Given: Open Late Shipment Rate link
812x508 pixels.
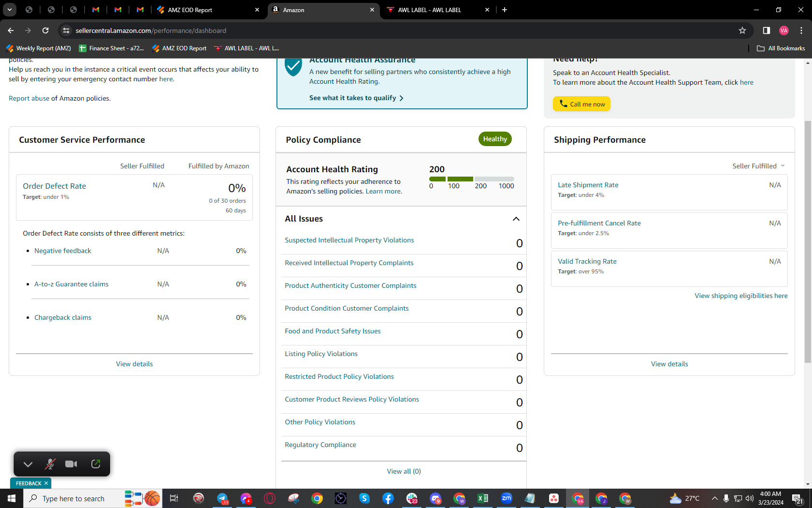Looking at the screenshot, I should pyautogui.click(x=588, y=185).
